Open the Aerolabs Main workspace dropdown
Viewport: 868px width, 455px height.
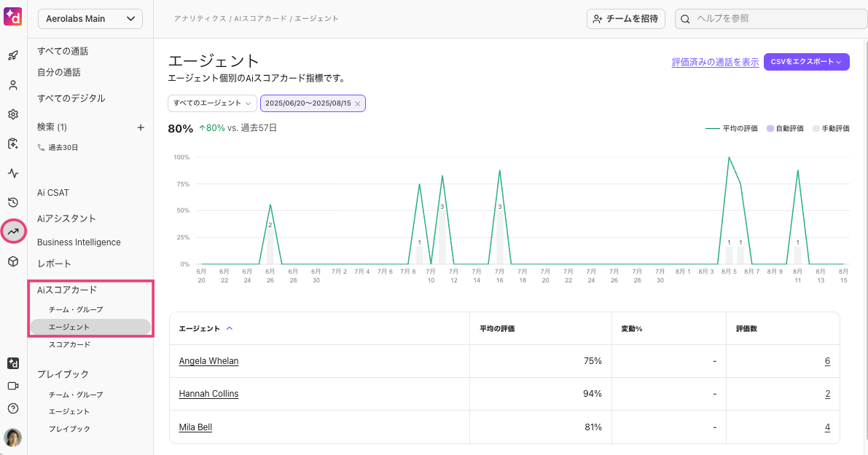pyautogui.click(x=90, y=19)
